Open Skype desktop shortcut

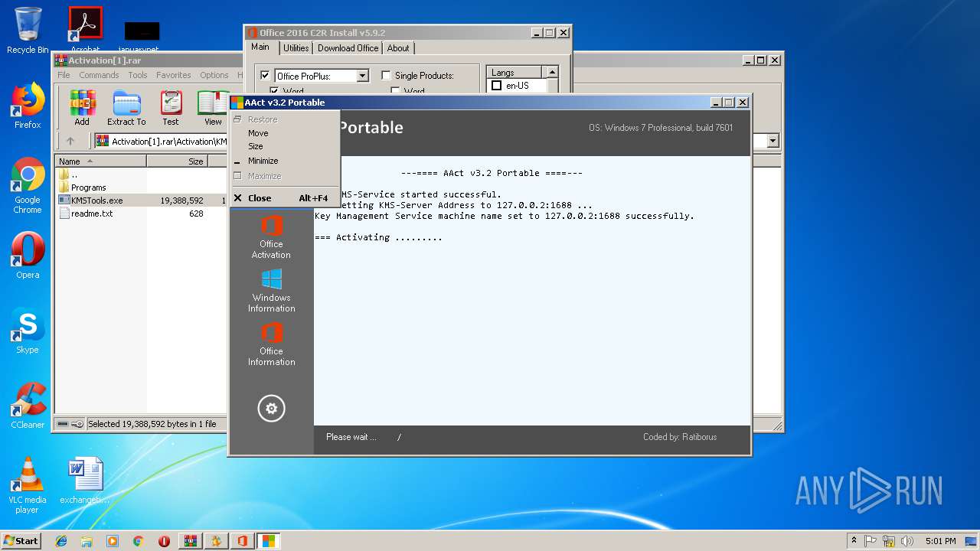pyautogui.click(x=28, y=331)
